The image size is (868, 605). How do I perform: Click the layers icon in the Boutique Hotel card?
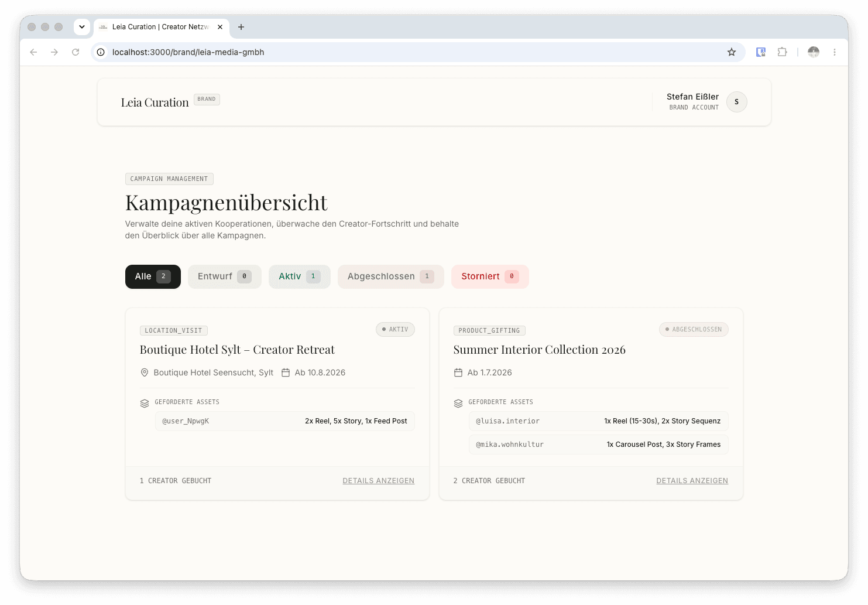pyautogui.click(x=145, y=403)
